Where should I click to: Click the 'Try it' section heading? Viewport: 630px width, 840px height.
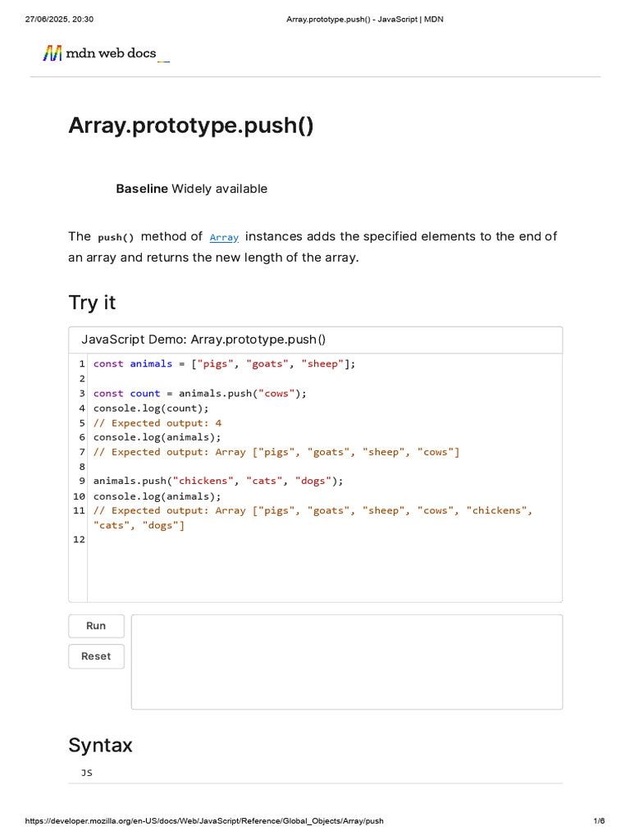click(92, 303)
